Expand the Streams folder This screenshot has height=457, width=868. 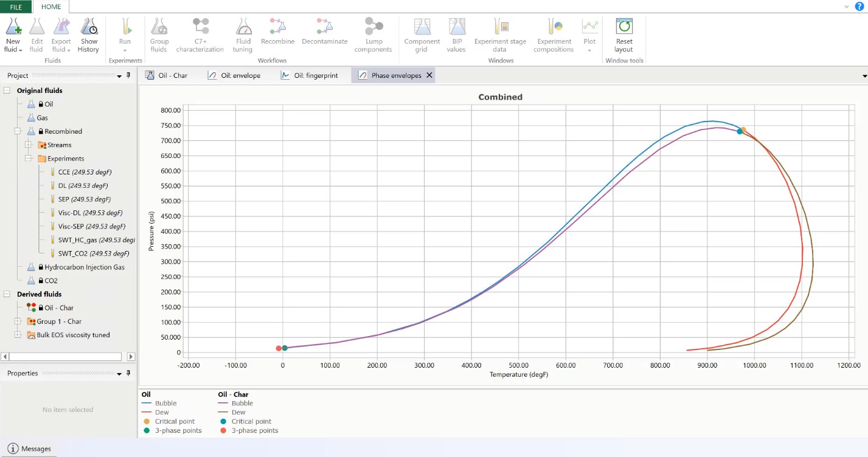click(x=28, y=145)
